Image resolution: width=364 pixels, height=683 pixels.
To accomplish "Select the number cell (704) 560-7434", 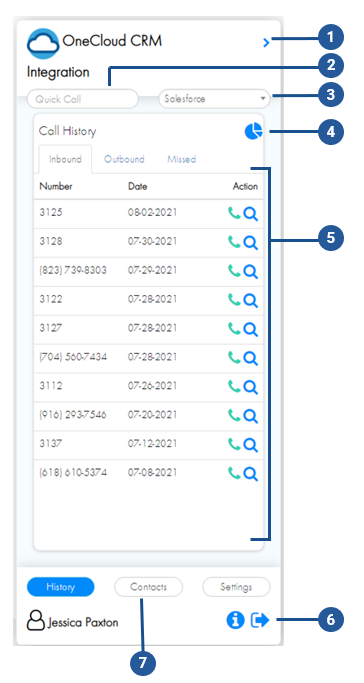I will pyautogui.click(x=73, y=357).
